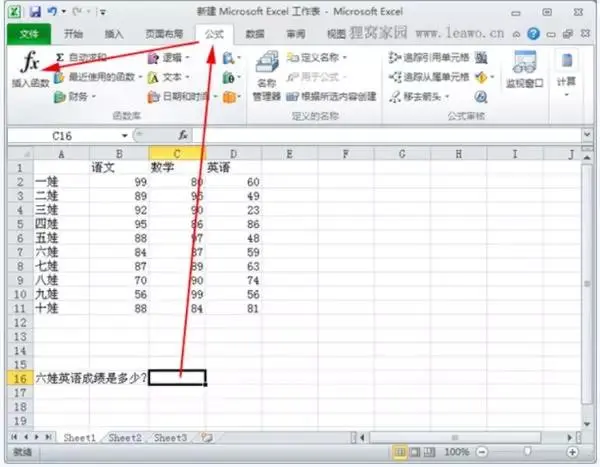
Task: Click Trace Dependents (追踪从属单元格)
Action: pos(429,77)
